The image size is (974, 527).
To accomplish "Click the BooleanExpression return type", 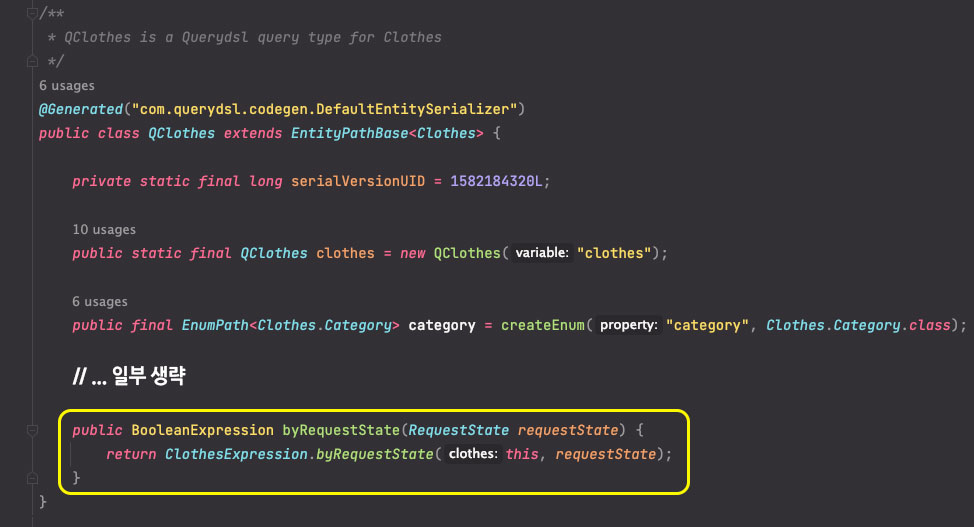I will [203, 431].
